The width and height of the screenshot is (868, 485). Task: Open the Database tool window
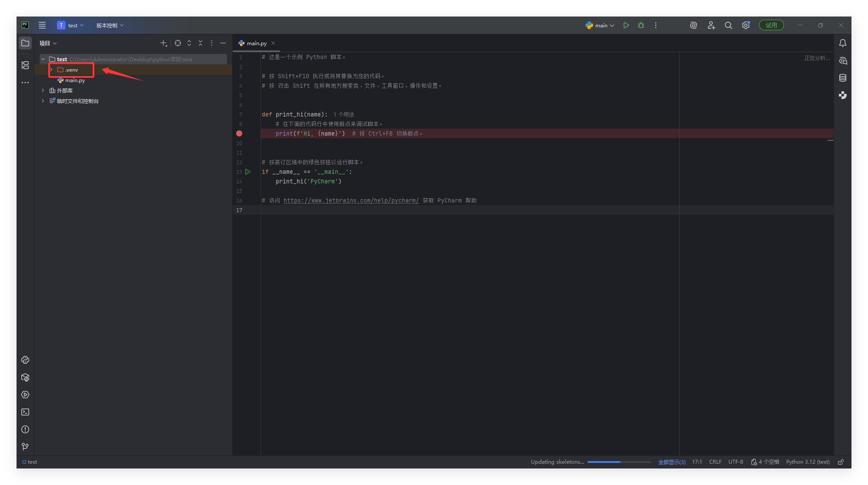[842, 78]
